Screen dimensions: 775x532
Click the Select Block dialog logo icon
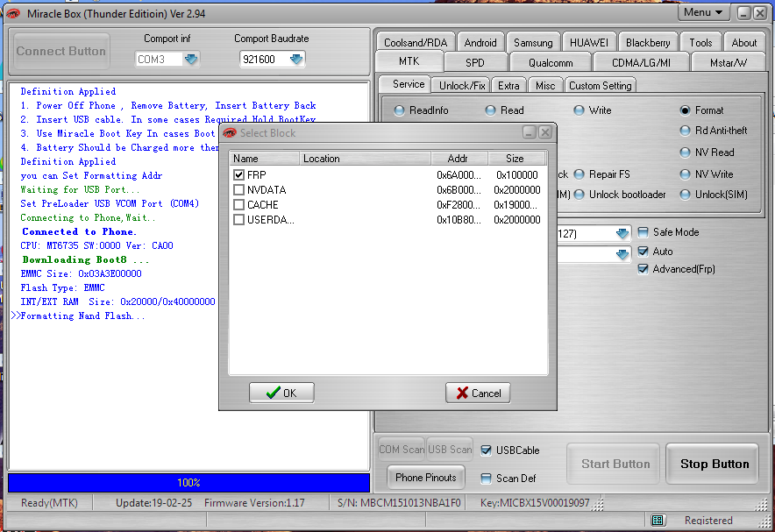(230, 133)
